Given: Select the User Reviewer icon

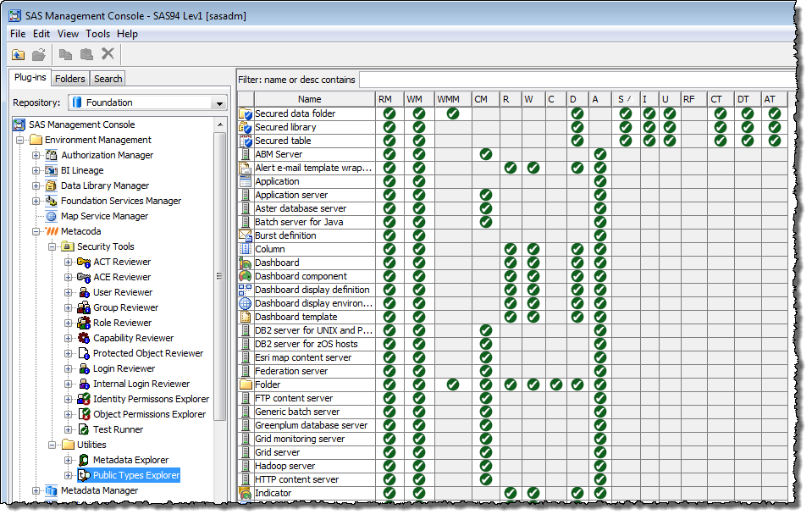Looking at the screenshot, I should click(x=84, y=293).
